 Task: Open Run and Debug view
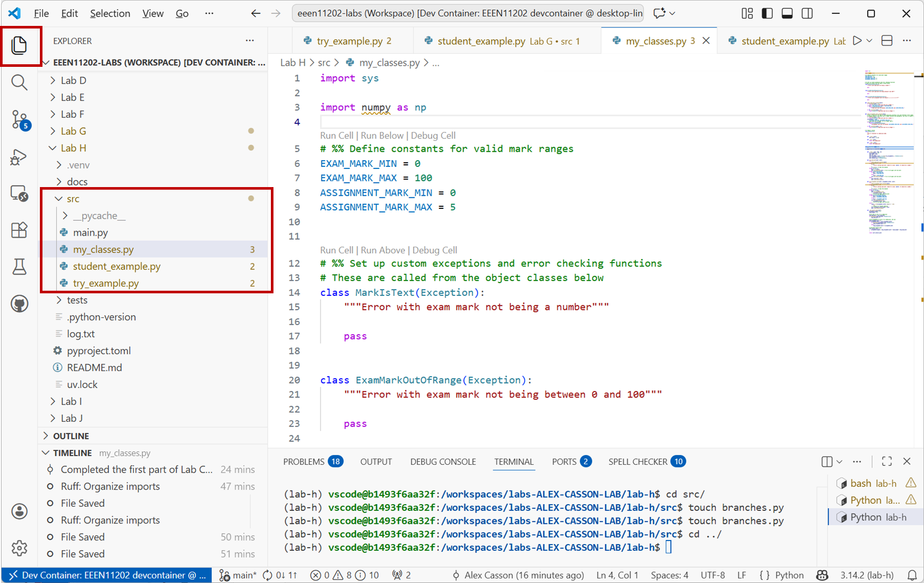[19, 157]
